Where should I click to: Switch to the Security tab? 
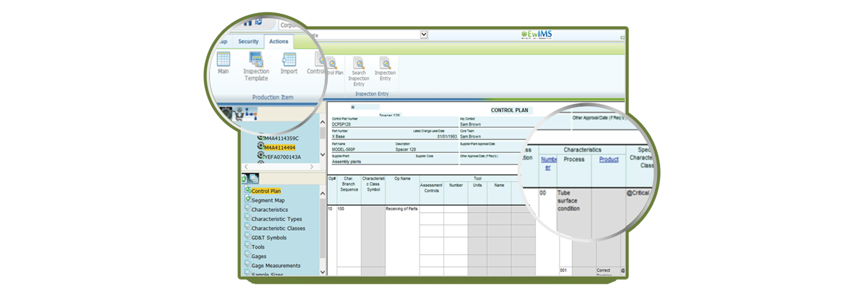point(248,42)
